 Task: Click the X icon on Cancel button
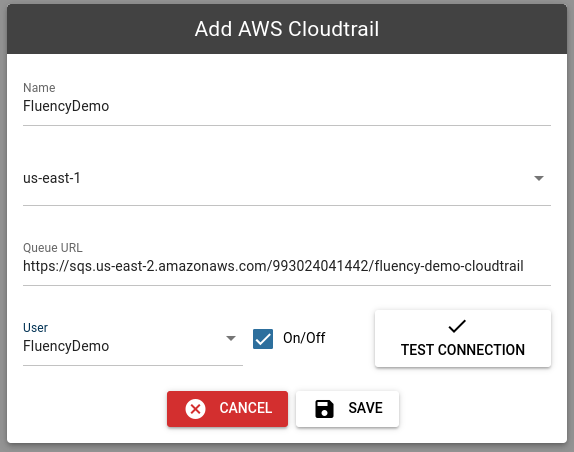click(195, 408)
